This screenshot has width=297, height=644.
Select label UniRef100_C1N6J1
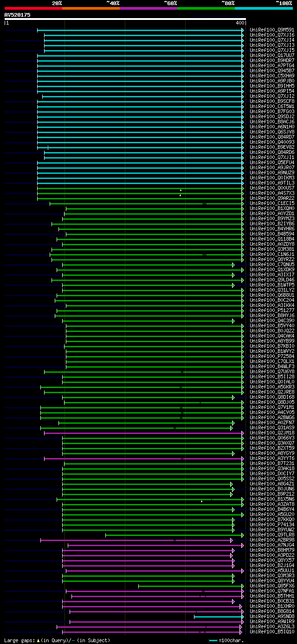pos(272,254)
